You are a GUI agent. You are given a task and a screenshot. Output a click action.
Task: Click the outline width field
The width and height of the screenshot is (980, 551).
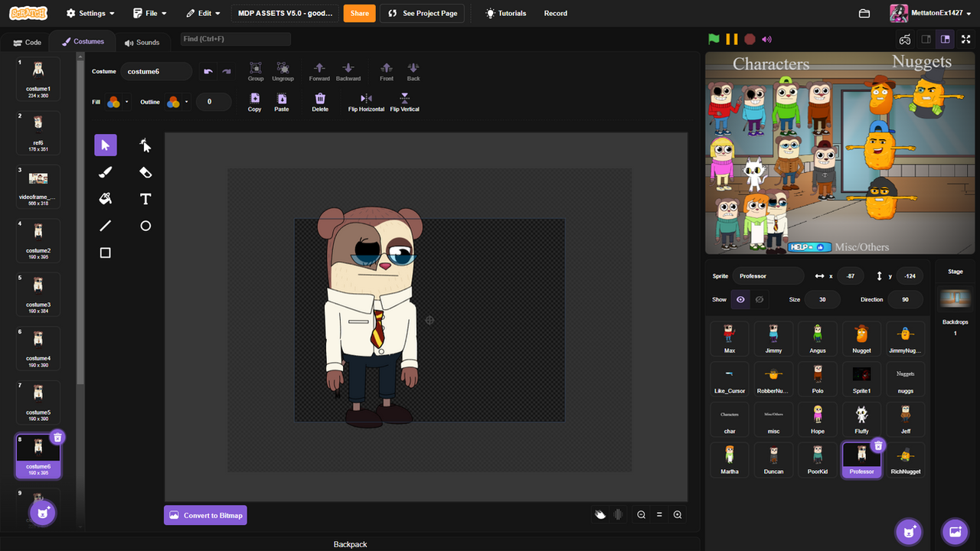(x=214, y=102)
